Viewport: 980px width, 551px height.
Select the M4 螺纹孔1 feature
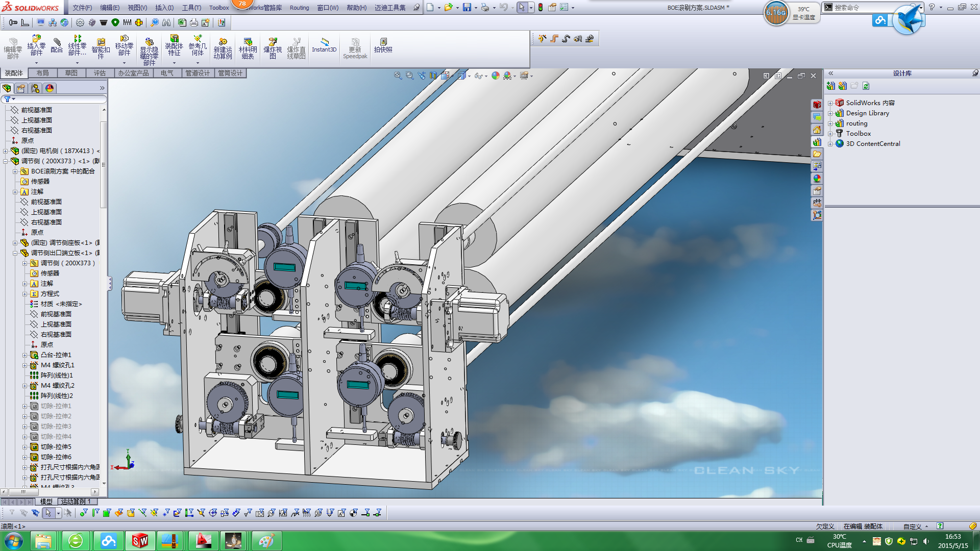coord(57,365)
